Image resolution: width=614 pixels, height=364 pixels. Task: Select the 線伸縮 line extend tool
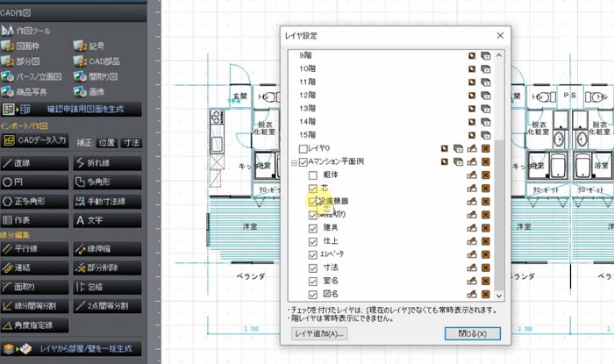coord(107,248)
